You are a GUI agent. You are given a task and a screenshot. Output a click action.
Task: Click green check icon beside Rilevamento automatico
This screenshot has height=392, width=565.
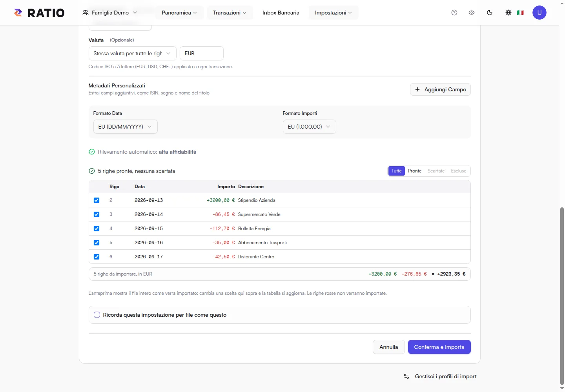point(92,152)
